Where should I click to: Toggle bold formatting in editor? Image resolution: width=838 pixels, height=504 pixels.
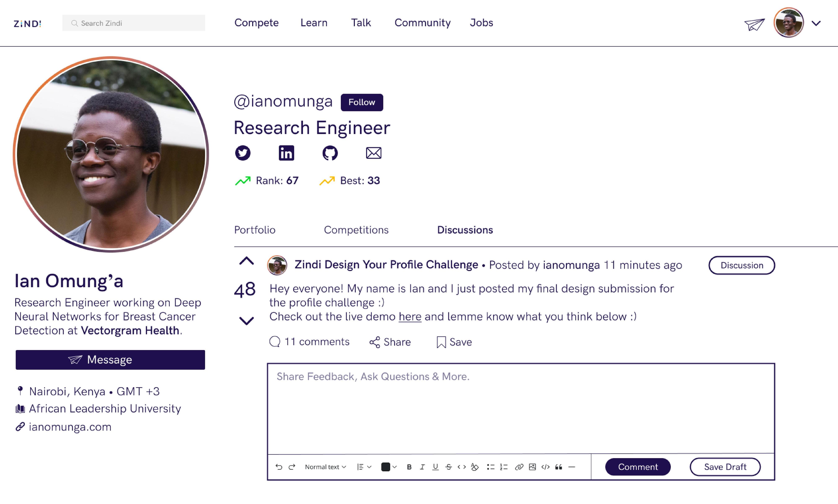pos(409,467)
